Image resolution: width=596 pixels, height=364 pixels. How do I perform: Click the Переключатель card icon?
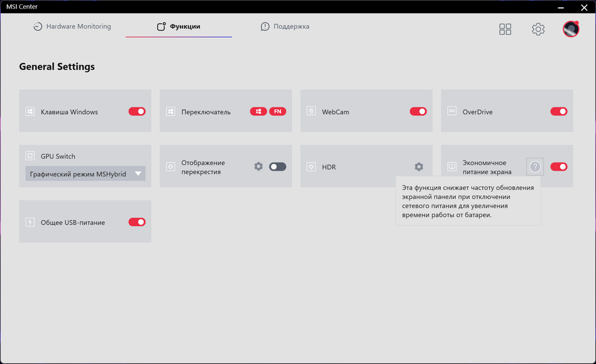pos(171,112)
